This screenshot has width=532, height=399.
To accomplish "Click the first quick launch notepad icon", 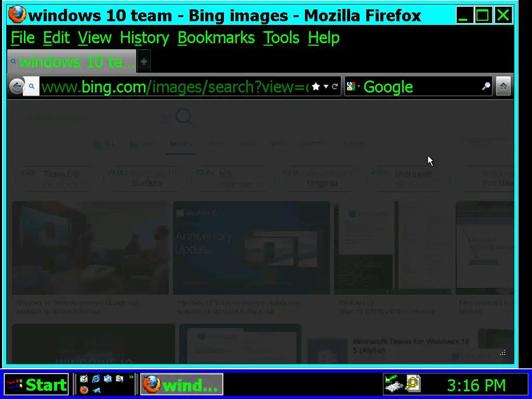I will [84, 379].
